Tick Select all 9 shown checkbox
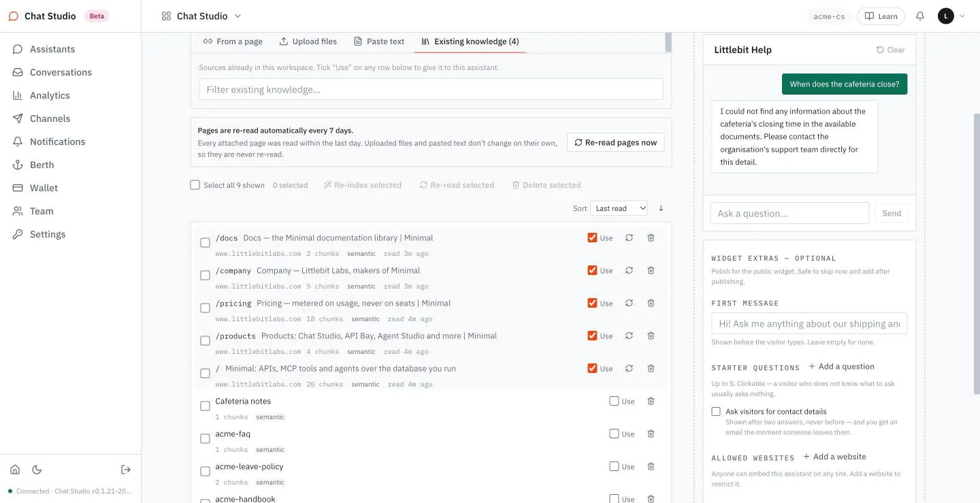The image size is (980, 503). [x=195, y=184]
